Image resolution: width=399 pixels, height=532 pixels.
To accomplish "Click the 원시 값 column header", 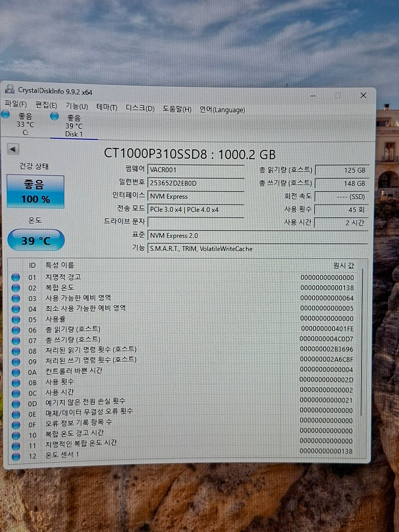I will coord(343,265).
